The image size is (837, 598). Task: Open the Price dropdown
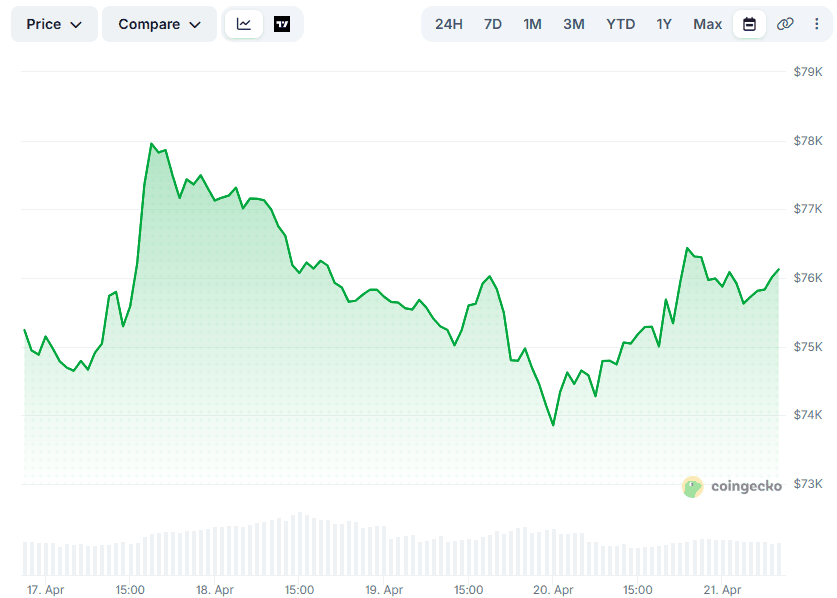pyautogui.click(x=54, y=23)
